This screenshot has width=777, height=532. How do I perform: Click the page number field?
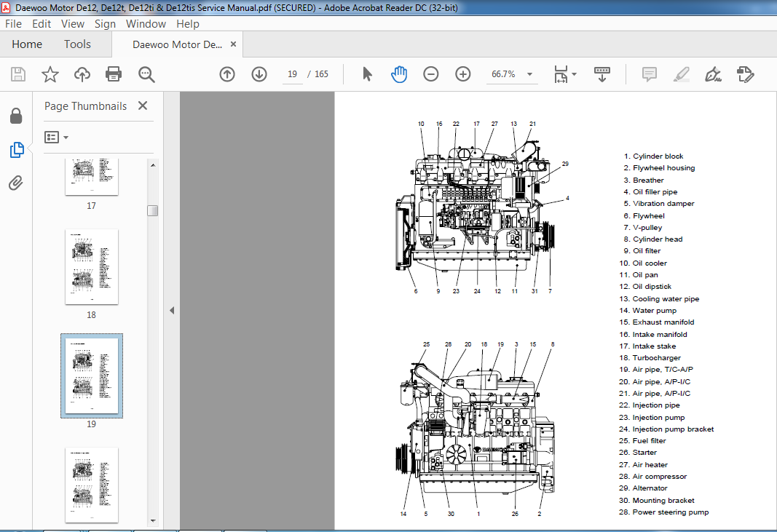292,74
